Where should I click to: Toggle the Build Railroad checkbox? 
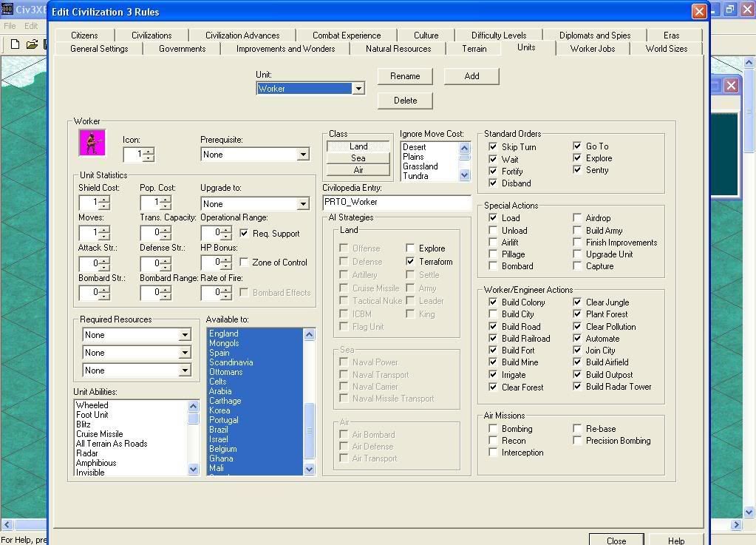[493, 339]
